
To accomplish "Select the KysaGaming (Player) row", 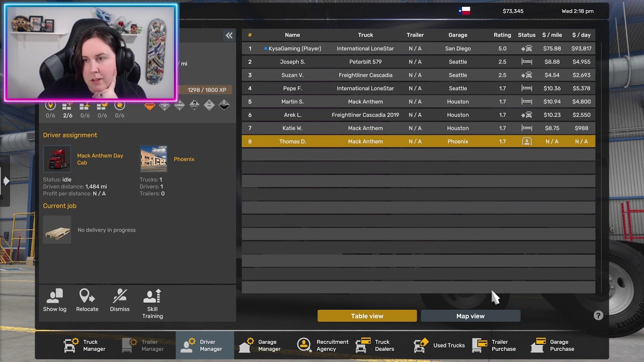I will coord(418,49).
